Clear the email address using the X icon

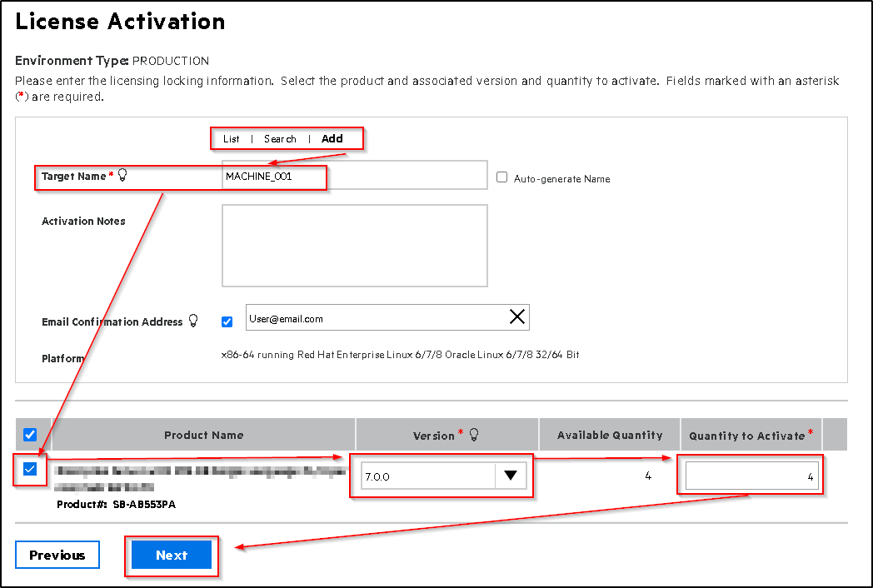coord(516,316)
